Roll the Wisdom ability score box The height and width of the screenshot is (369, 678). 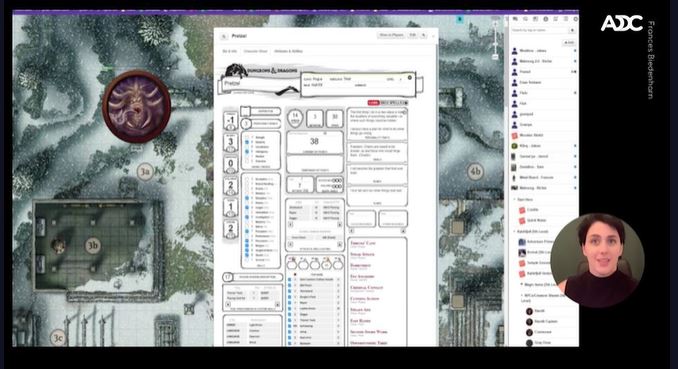[x=230, y=207]
